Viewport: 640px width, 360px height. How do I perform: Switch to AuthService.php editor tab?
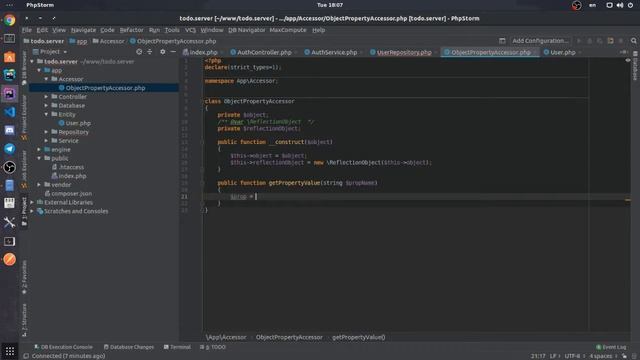(x=334, y=52)
